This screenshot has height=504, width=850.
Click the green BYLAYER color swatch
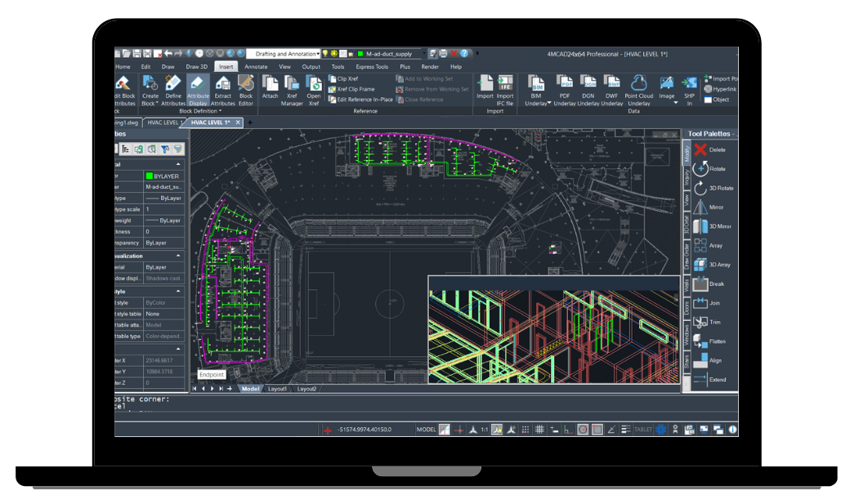pos(149,176)
